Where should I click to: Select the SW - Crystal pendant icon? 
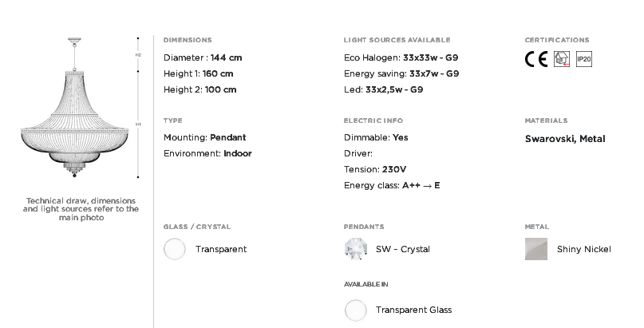(356, 249)
